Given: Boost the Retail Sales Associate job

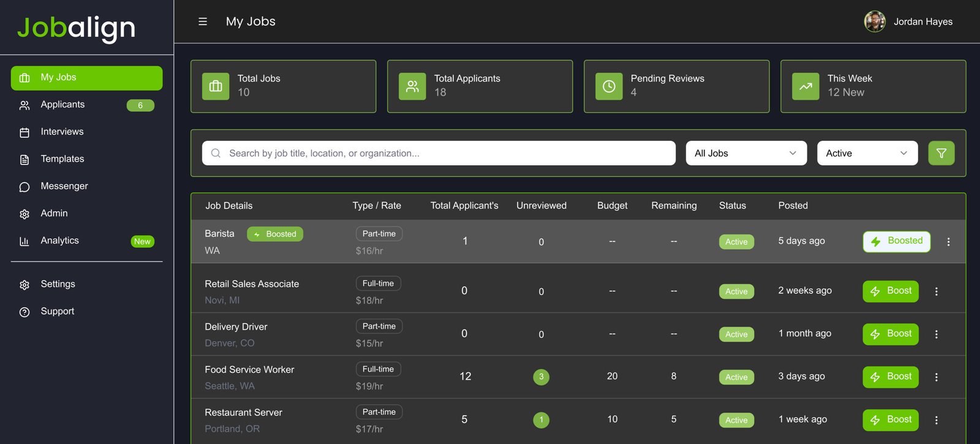Looking at the screenshot, I should (891, 291).
